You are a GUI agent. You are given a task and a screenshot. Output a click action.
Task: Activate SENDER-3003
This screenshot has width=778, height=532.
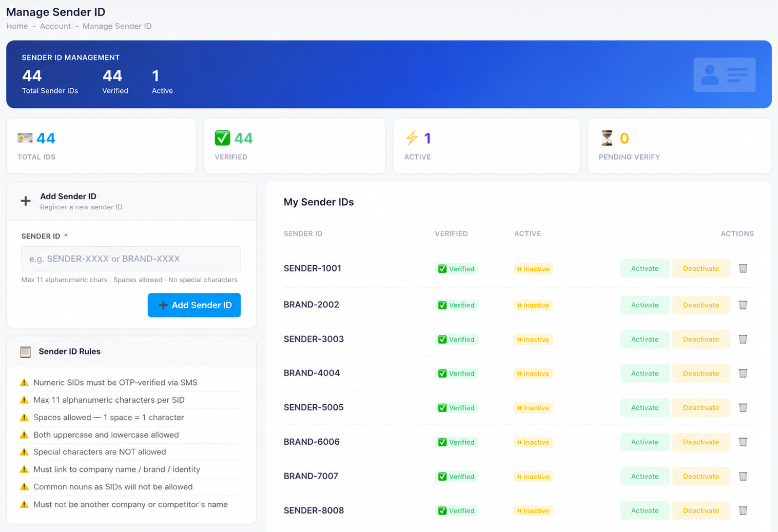coord(645,339)
